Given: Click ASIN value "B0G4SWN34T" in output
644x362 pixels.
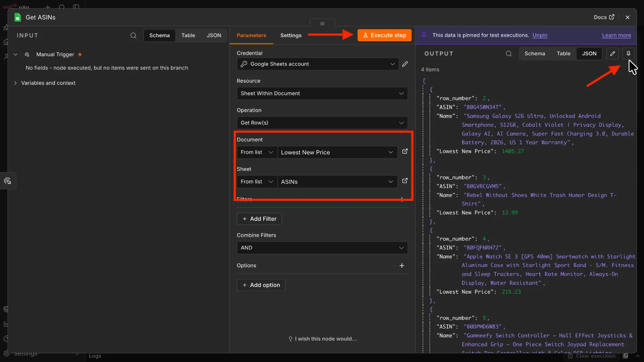Looking at the screenshot, I should click(x=483, y=107).
